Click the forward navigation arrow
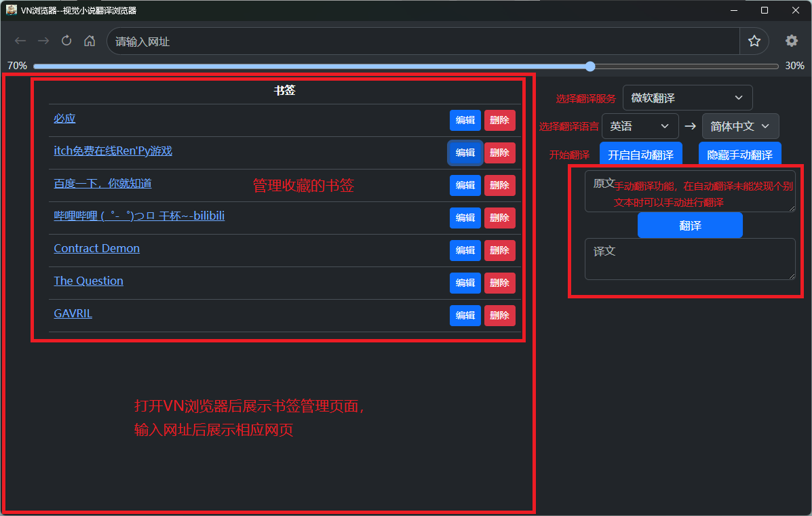812x516 pixels. point(43,41)
